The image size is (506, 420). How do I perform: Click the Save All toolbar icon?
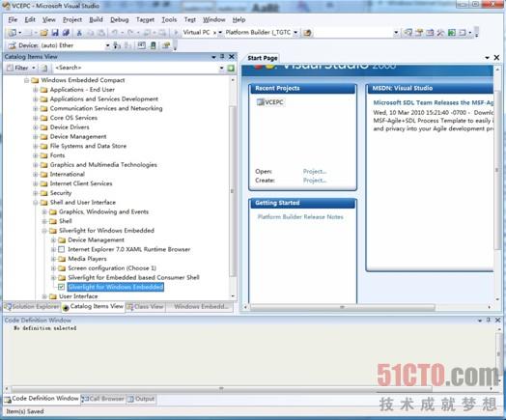[x=66, y=33]
